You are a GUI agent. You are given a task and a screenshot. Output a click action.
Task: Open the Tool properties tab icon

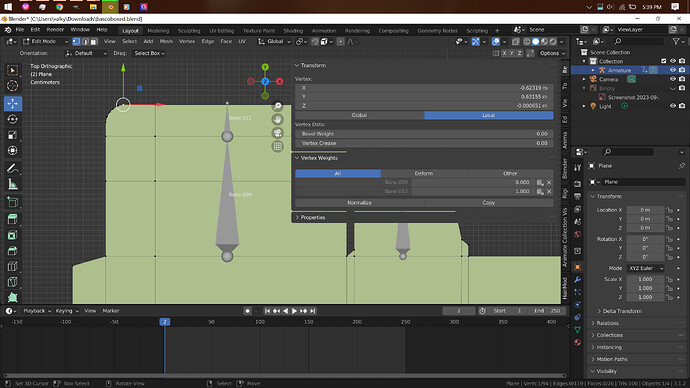pos(578,167)
